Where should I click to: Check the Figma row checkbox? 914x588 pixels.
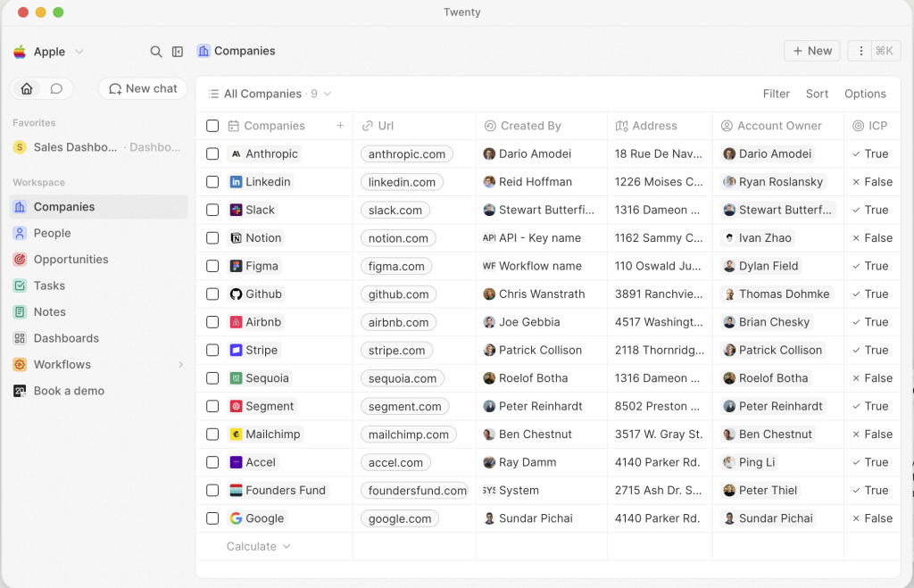pyautogui.click(x=212, y=266)
